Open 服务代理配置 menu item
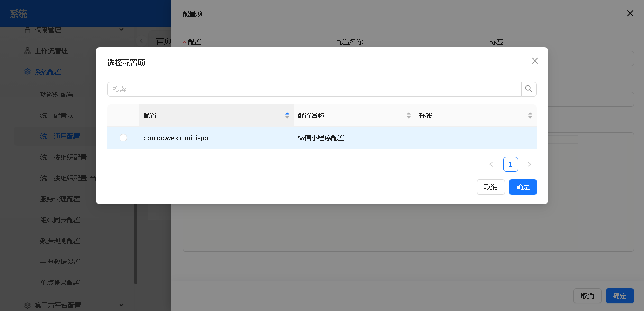This screenshot has width=644, height=311. pyautogui.click(x=60, y=199)
